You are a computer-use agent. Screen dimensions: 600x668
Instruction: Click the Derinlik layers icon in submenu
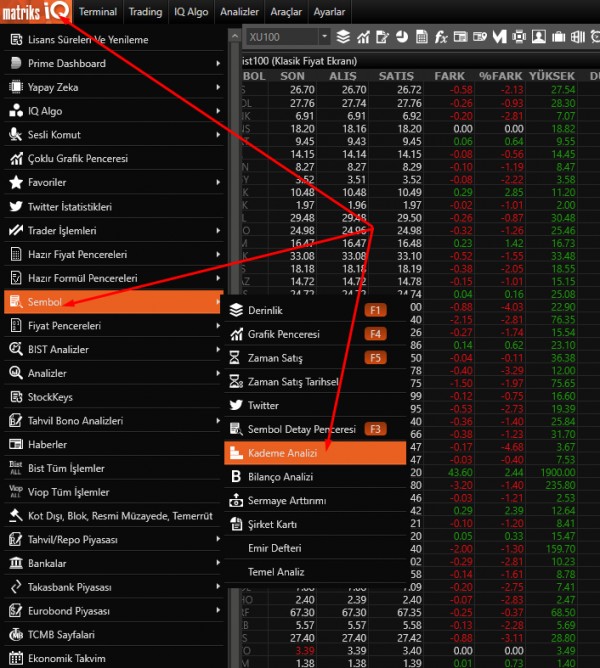tap(236, 310)
